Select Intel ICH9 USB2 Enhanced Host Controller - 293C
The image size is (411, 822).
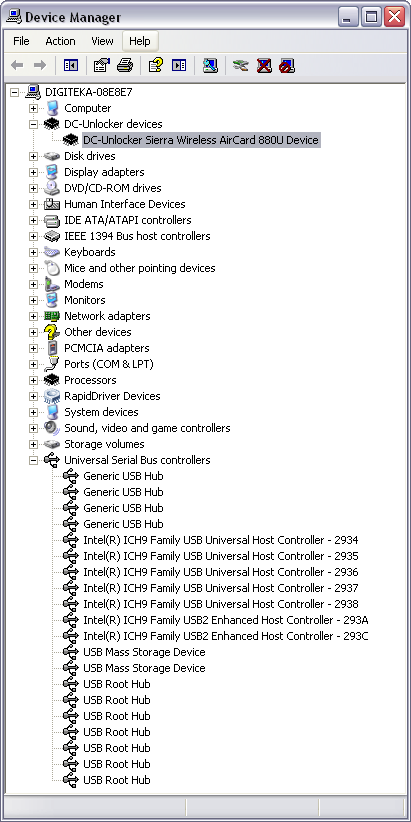pos(226,636)
